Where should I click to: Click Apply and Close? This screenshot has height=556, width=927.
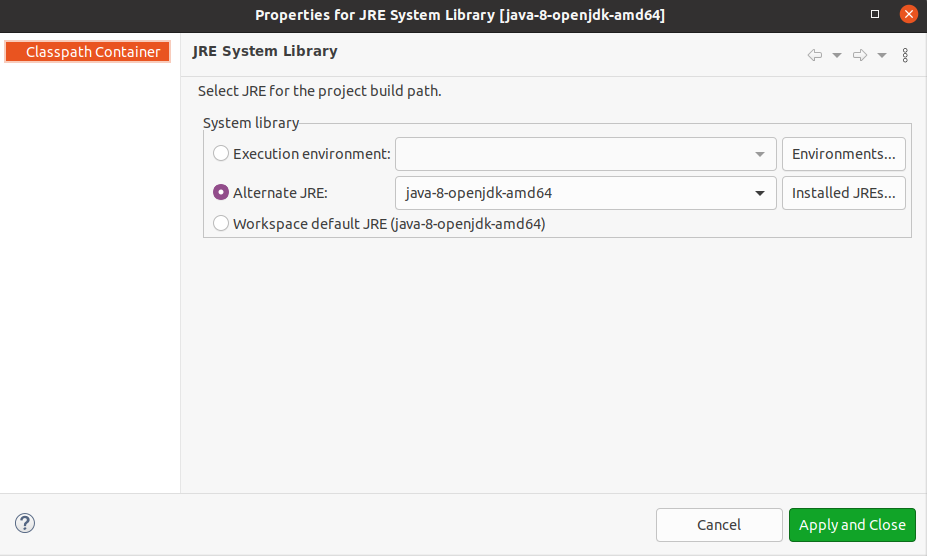click(x=852, y=525)
